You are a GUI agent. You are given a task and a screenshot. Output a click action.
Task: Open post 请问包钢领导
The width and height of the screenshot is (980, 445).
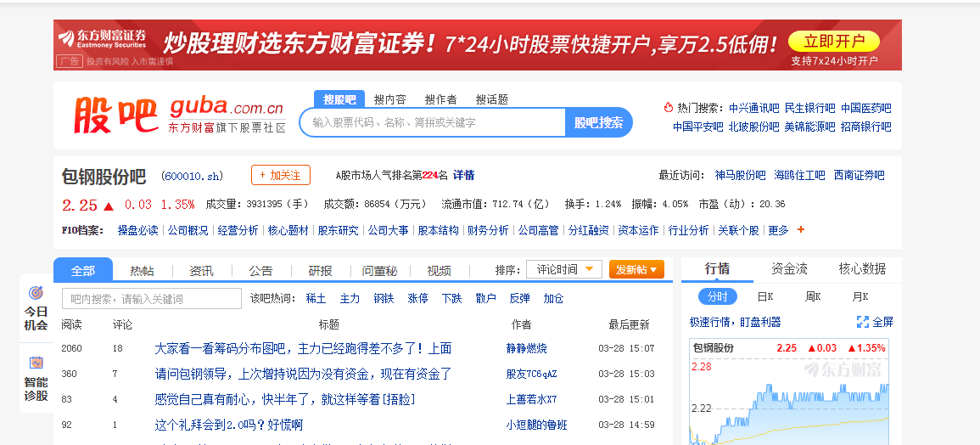[x=303, y=375]
